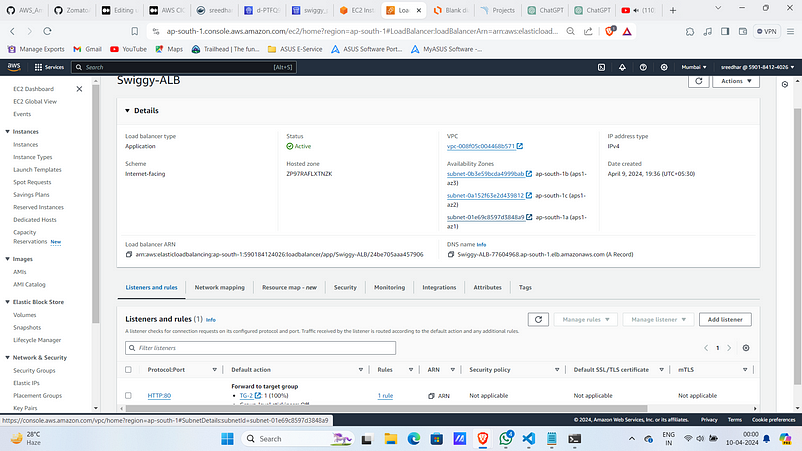The image size is (802, 451).
Task: Open the 1 rule link
Action: tap(385, 396)
